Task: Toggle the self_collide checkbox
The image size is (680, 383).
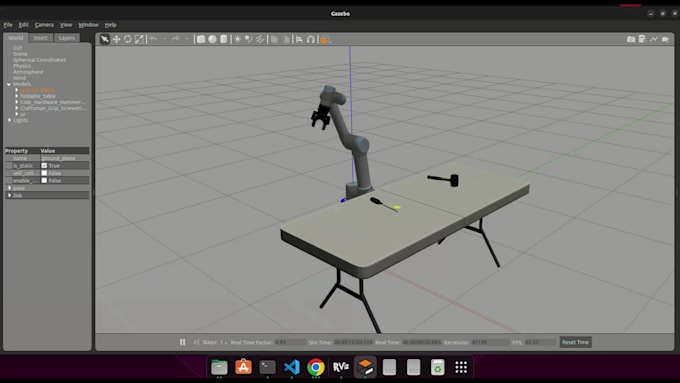Action: pyautogui.click(x=44, y=173)
